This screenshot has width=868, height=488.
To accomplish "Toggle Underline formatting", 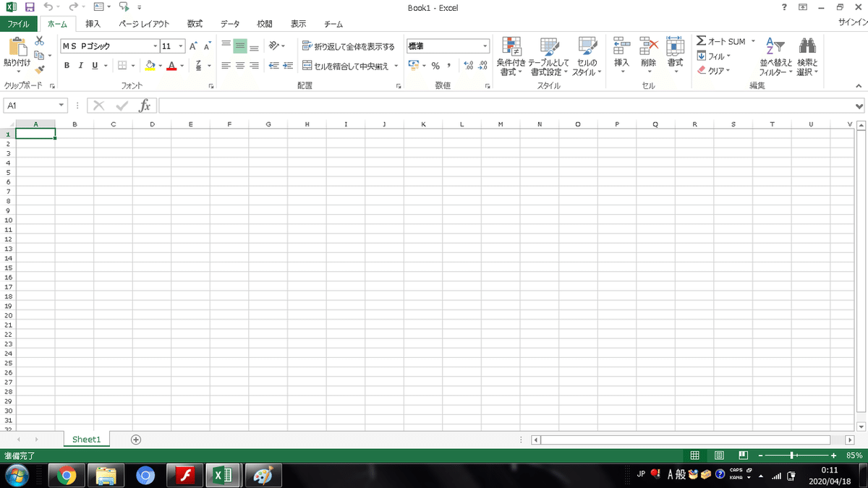I will 95,66.
